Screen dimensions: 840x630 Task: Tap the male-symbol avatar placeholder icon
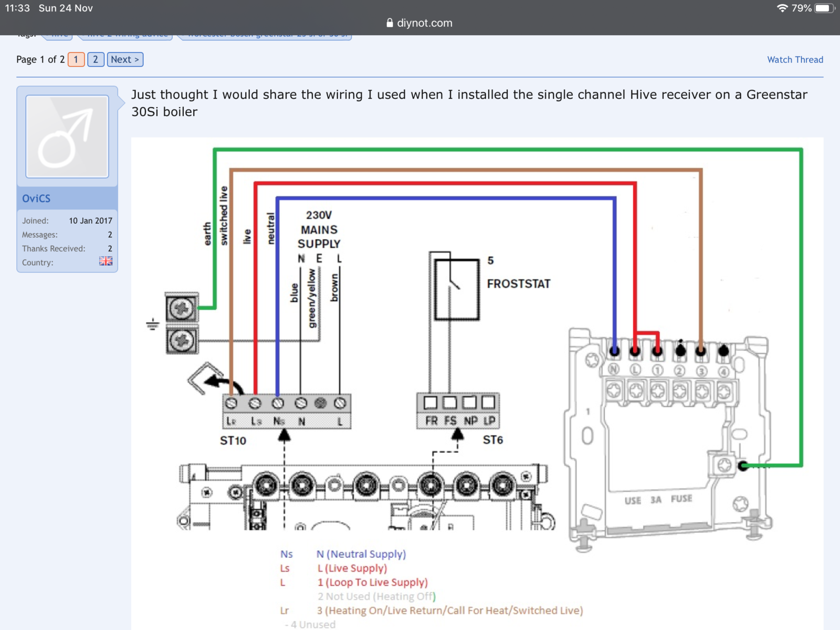67,135
